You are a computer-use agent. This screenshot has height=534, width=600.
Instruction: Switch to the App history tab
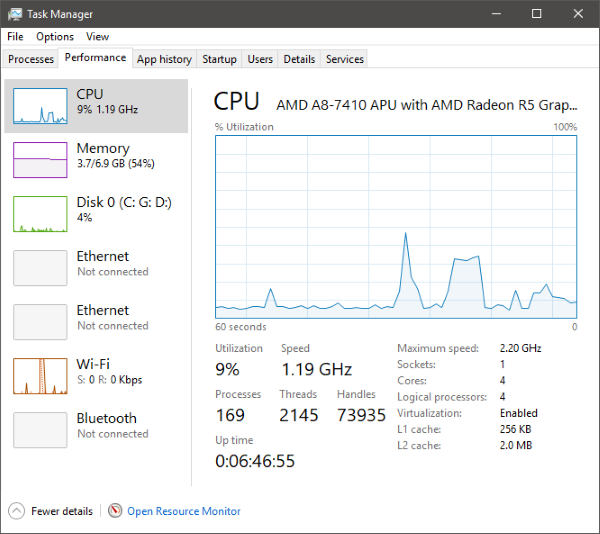[164, 59]
